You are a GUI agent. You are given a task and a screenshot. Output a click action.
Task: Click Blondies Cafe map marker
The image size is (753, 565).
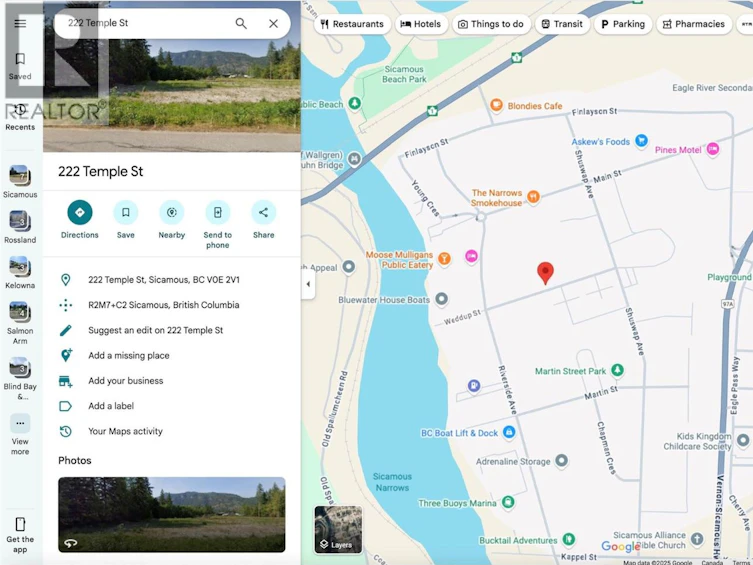[x=497, y=105]
